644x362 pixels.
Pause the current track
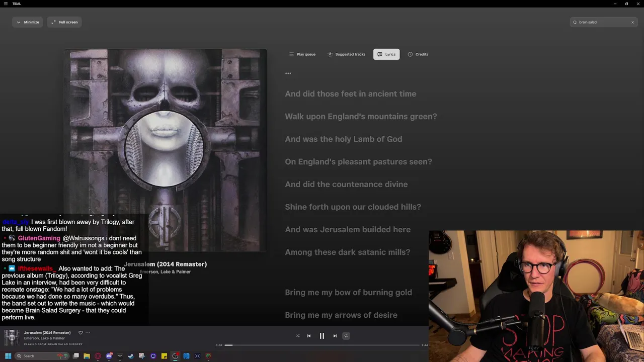coord(322,336)
